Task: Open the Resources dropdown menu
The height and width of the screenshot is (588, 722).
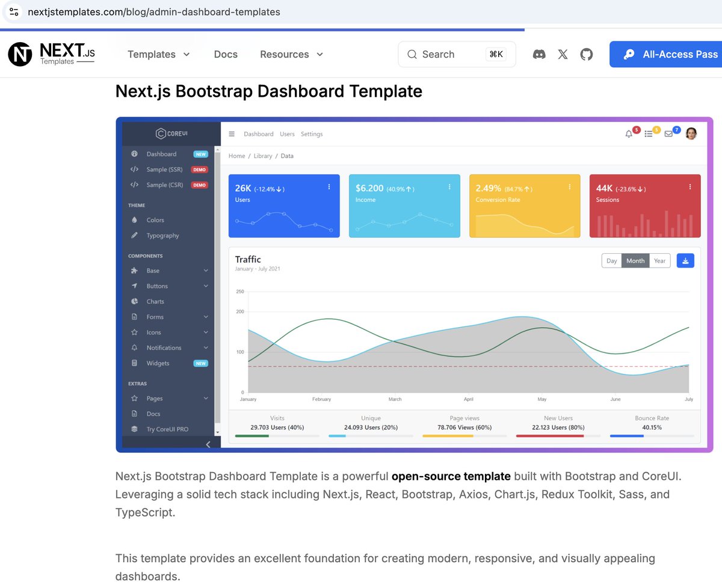Action: pos(292,54)
